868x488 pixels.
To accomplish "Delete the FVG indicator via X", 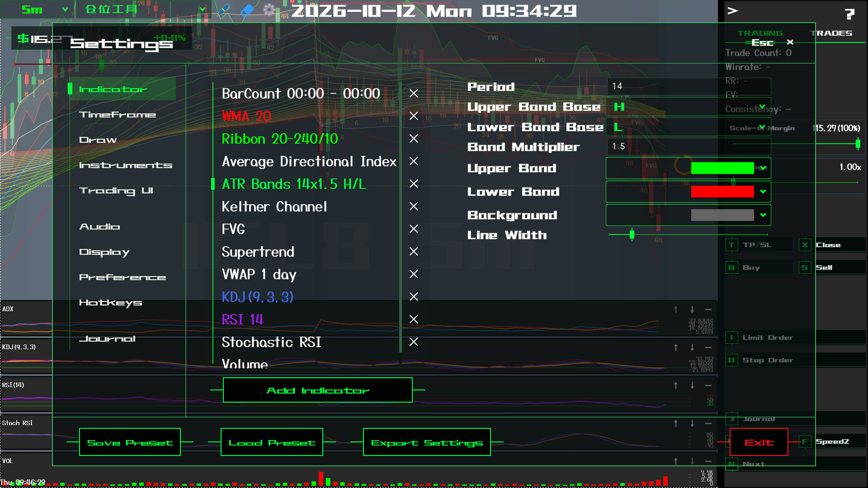I will tap(413, 229).
